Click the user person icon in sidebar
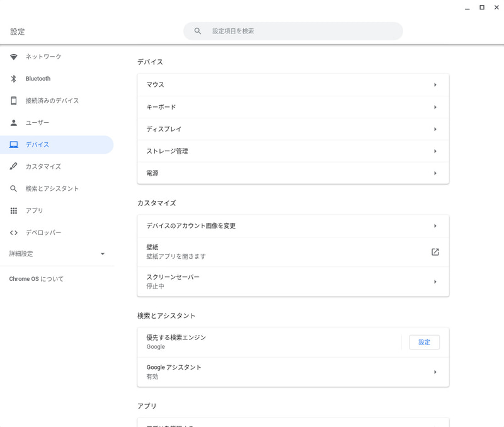This screenshot has width=504, height=427. [x=14, y=123]
